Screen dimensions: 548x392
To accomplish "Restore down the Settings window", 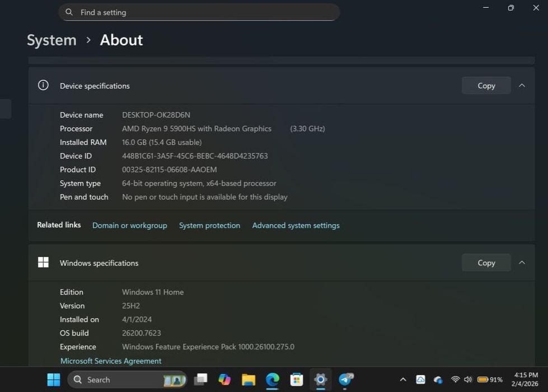I will pos(511,7).
